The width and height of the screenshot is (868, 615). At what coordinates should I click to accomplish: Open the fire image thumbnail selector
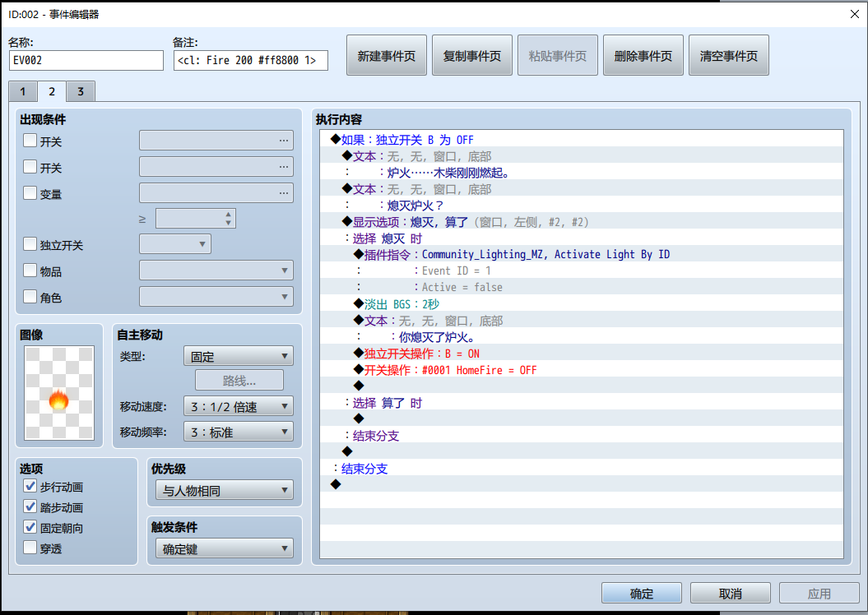pyautogui.click(x=59, y=393)
